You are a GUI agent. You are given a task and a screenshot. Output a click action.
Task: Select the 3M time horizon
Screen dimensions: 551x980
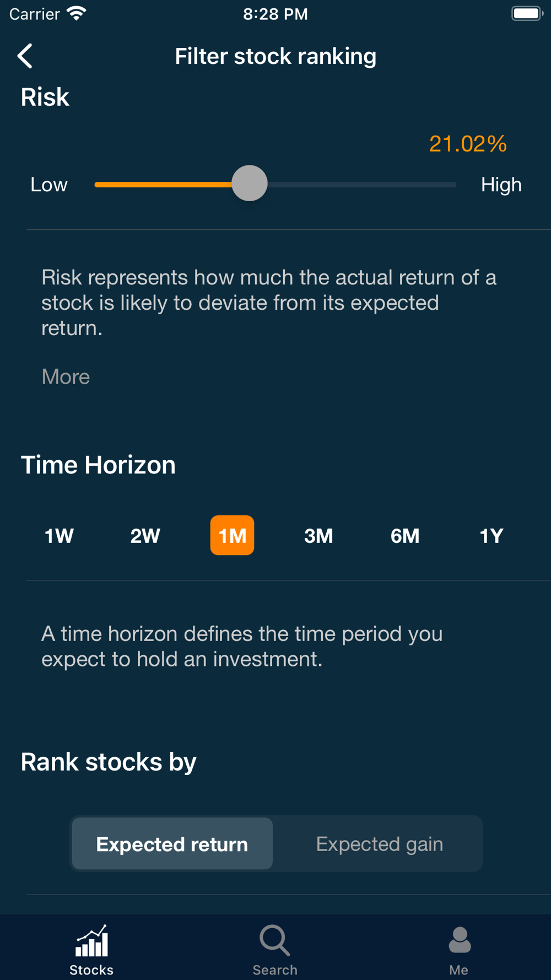click(x=318, y=536)
